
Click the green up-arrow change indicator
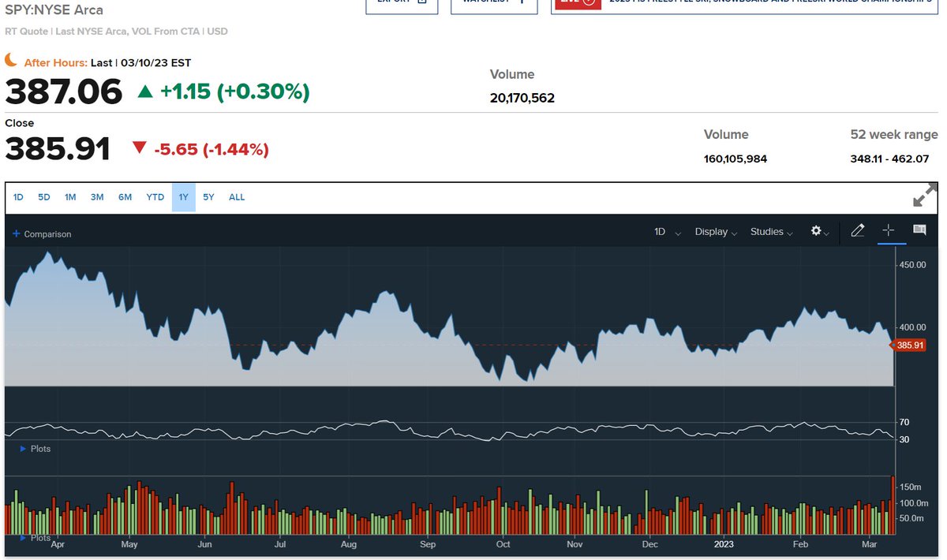coord(145,92)
